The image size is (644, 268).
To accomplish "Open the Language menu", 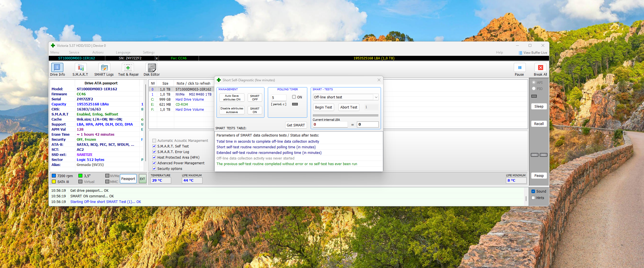I will point(123,52).
